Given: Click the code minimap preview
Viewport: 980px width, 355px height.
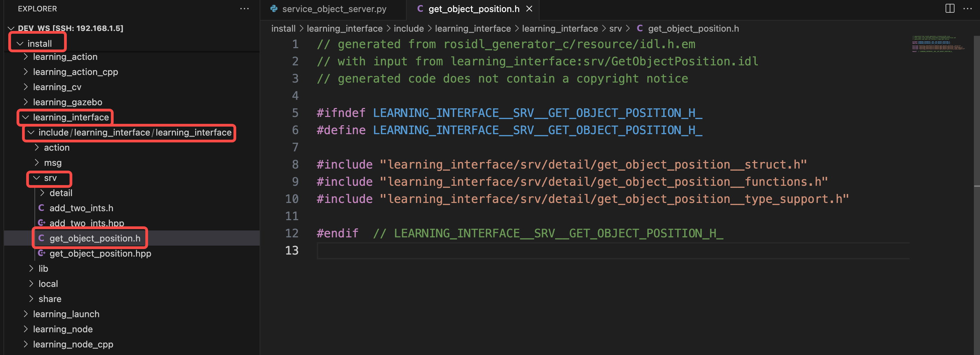Looking at the screenshot, I should (938, 44).
